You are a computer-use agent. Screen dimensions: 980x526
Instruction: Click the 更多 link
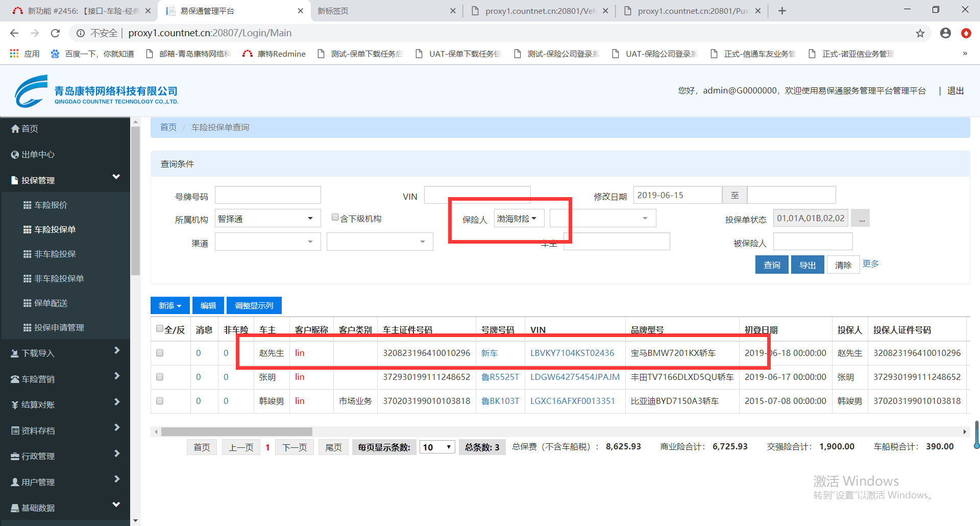[871, 264]
